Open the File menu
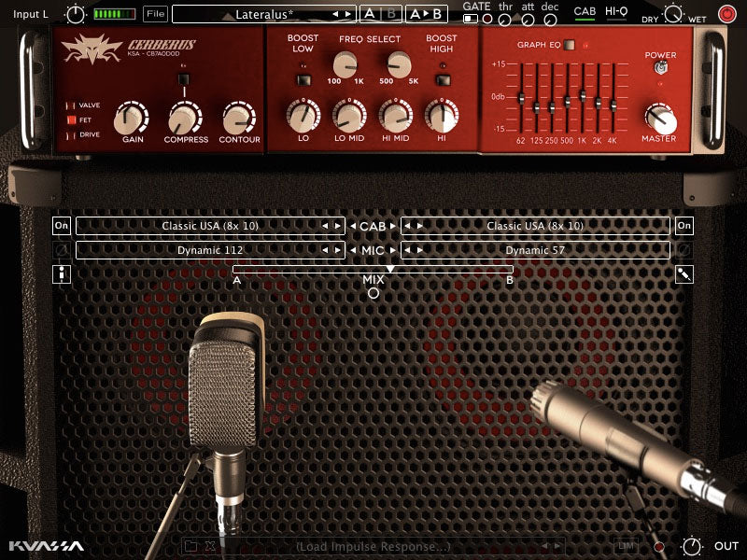Viewport: 747px width, 560px height. (x=155, y=14)
